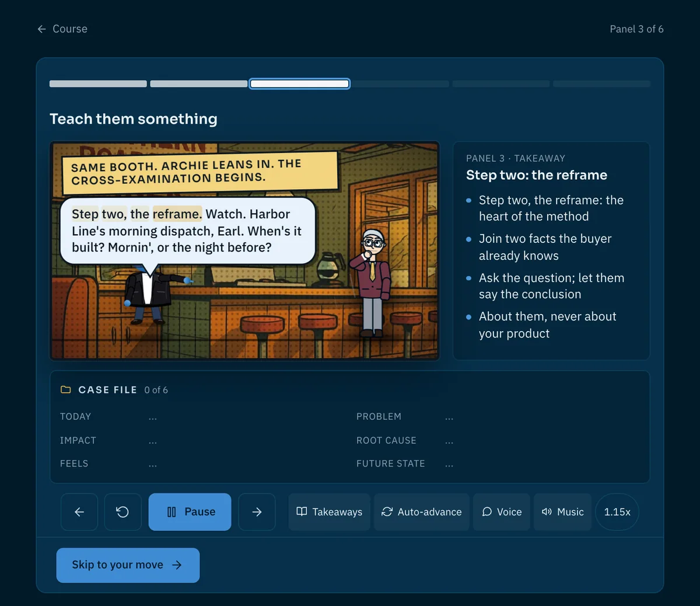Pause the panel playback
Viewport: 700px width, 606px height.
point(190,512)
